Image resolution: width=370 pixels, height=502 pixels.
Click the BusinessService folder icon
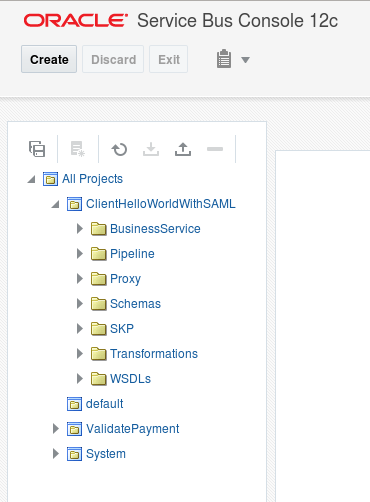(99, 229)
